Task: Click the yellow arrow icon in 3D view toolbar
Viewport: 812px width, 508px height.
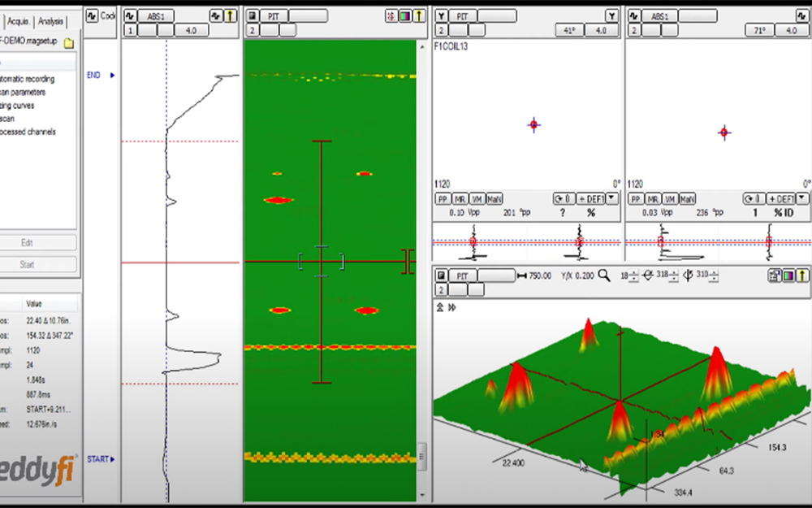Action: tap(802, 276)
